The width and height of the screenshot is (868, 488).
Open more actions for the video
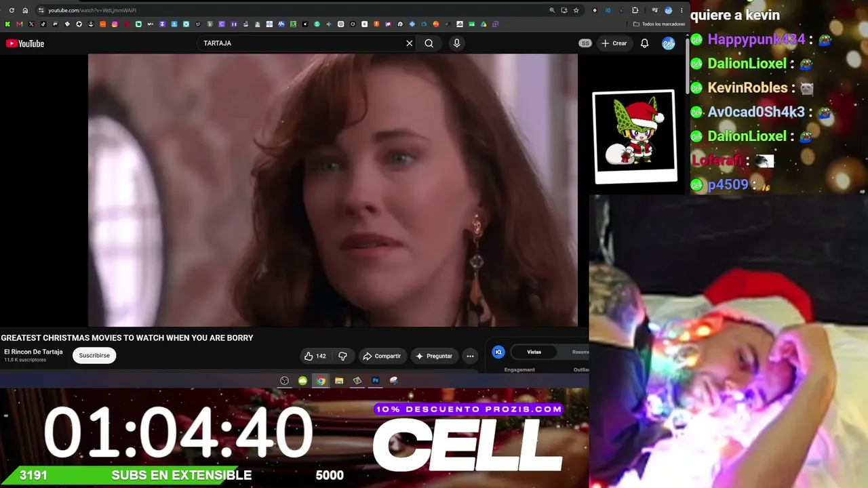click(x=470, y=356)
